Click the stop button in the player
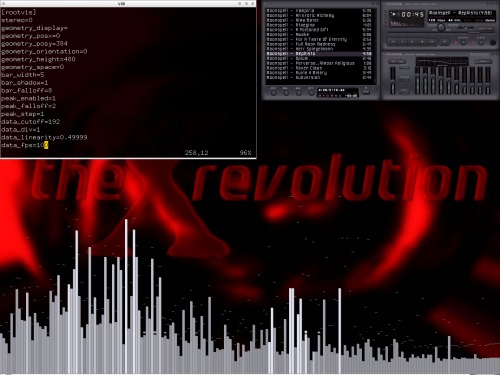 click(x=422, y=42)
